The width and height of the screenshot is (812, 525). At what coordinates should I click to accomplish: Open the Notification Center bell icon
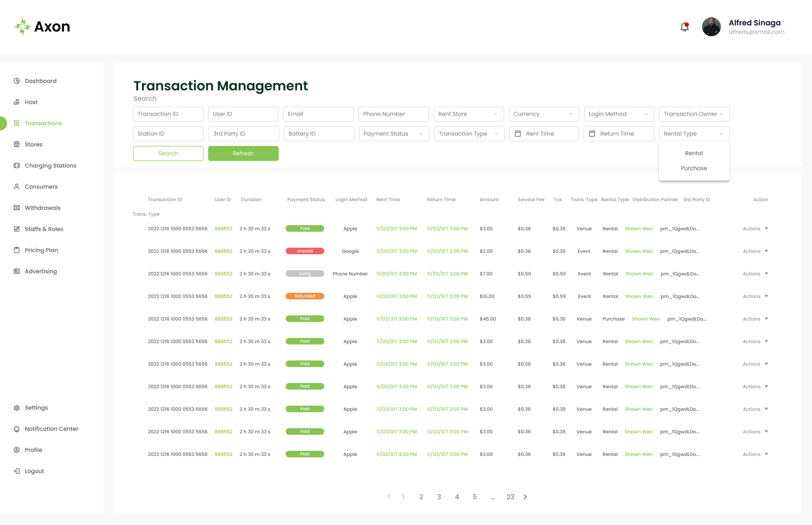point(16,429)
